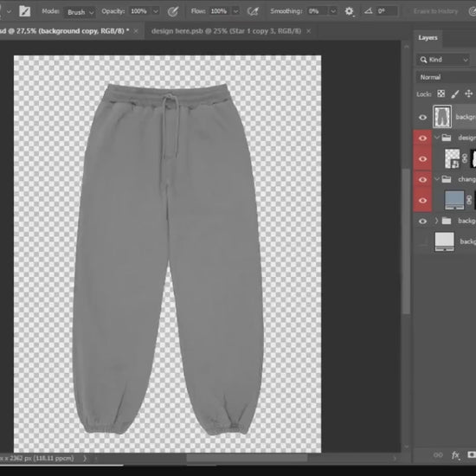
Task: Select the blue color fill thumbnail
Action: 454,200
